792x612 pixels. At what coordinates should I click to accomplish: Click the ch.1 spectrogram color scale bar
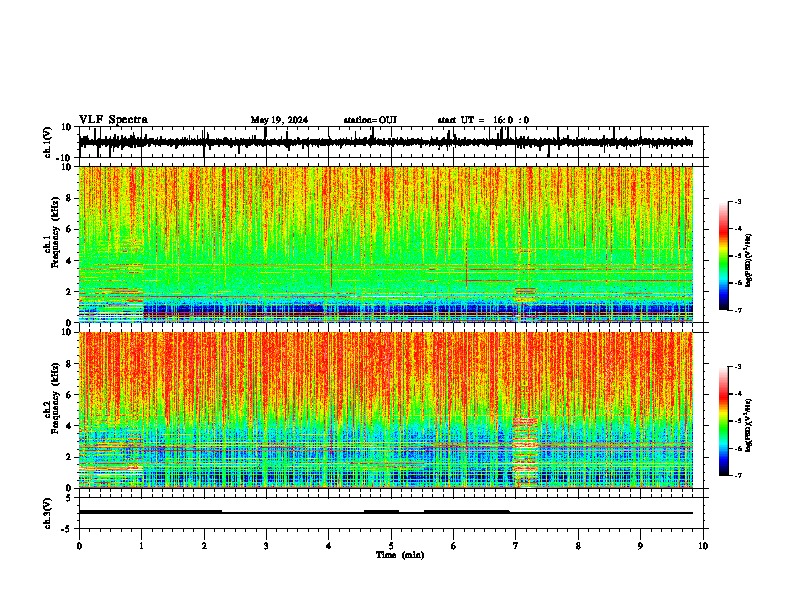pyautogui.click(x=724, y=256)
